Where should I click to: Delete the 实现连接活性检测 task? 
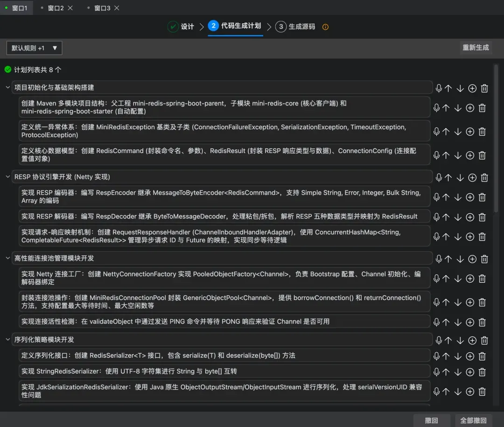point(482,322)
